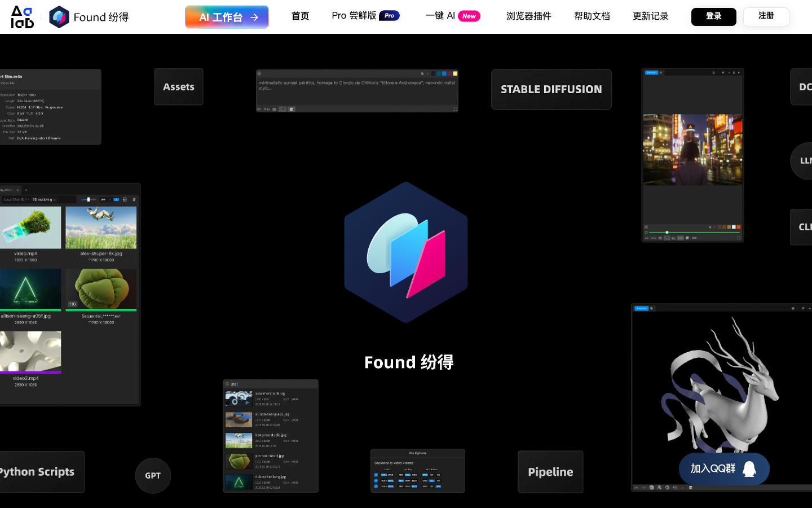Click the Aalab logo in the header
812x508 pixels.
(23, 17)
